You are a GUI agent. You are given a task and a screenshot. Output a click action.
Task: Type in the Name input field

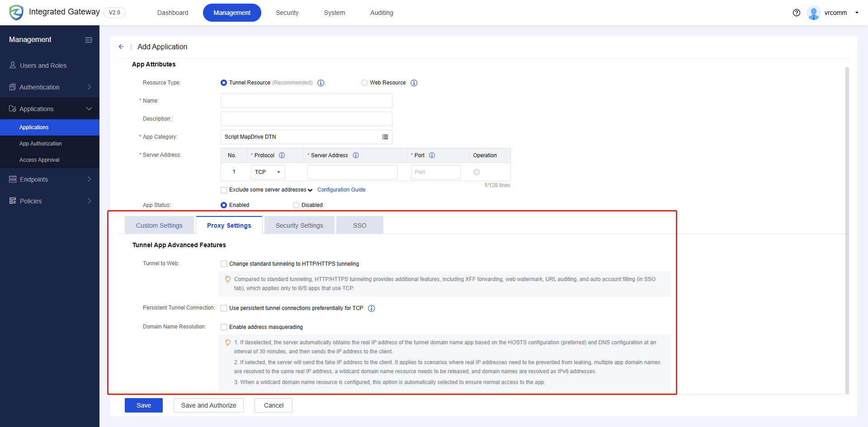[306, 100]
